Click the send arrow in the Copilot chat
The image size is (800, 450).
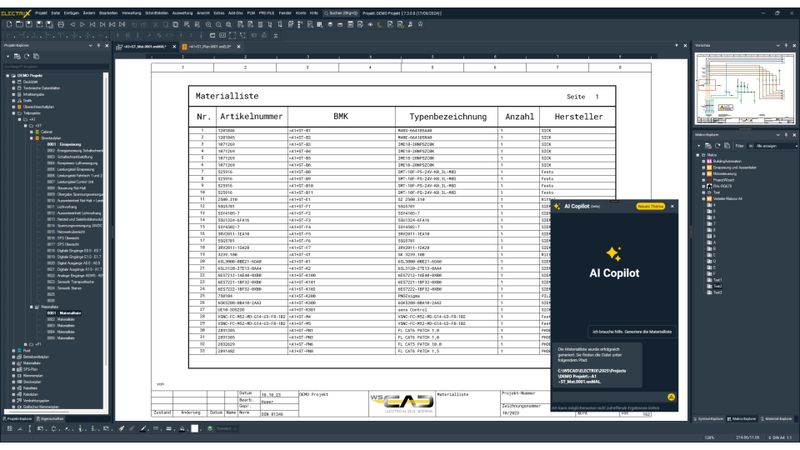tap(672, 397)
